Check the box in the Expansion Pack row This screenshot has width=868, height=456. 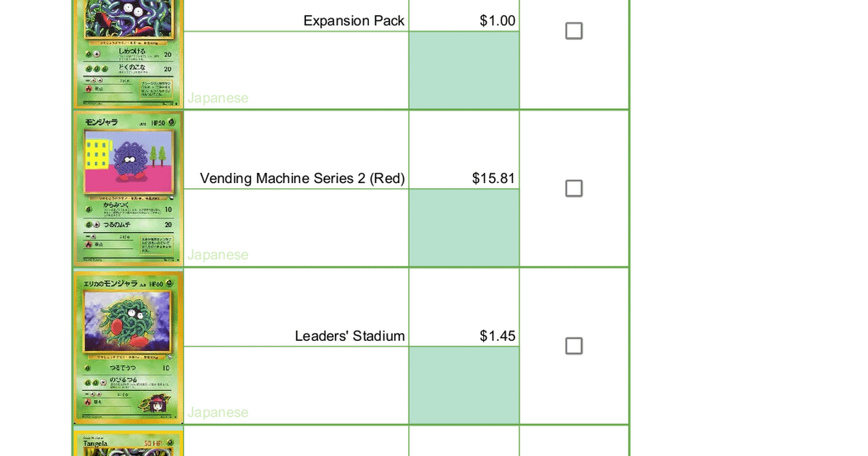[574, 31]
